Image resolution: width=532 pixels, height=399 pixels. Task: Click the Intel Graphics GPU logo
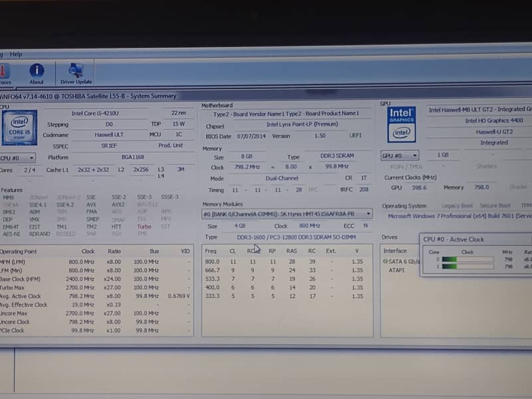(402, 124)
